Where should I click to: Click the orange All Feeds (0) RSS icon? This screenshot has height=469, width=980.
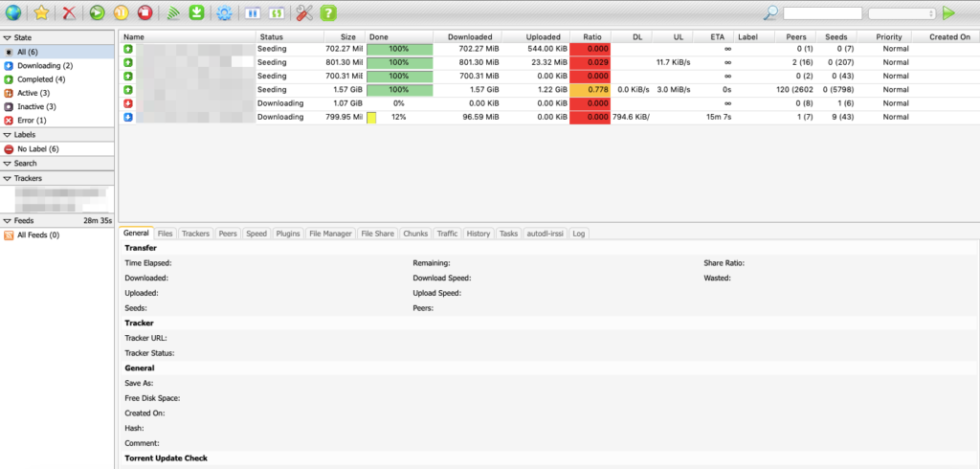(x=9, y=235)
